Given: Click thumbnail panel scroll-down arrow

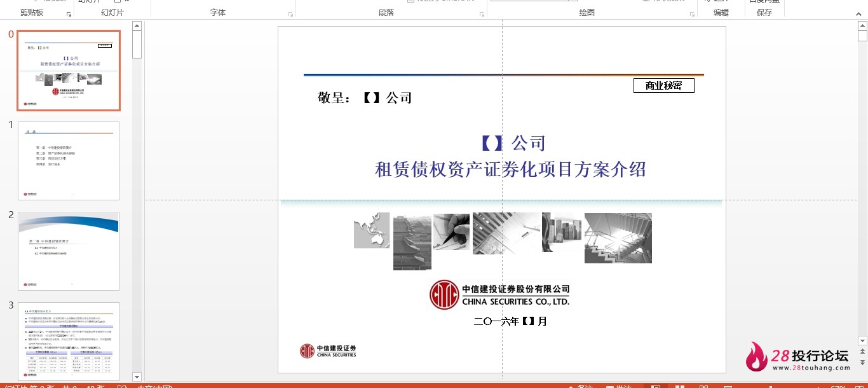Looking at the screenshot, I should tap(137, 377).
